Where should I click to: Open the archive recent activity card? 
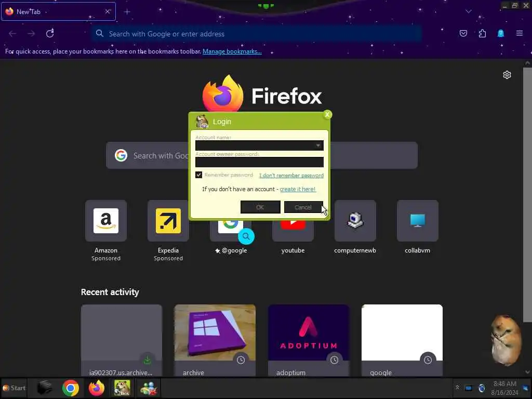tap(215, 340)
